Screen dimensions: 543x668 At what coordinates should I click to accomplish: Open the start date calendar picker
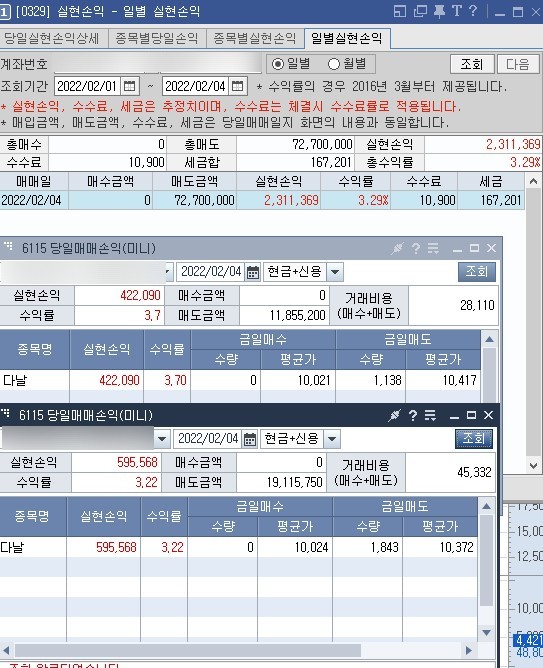tap(129, 86)
